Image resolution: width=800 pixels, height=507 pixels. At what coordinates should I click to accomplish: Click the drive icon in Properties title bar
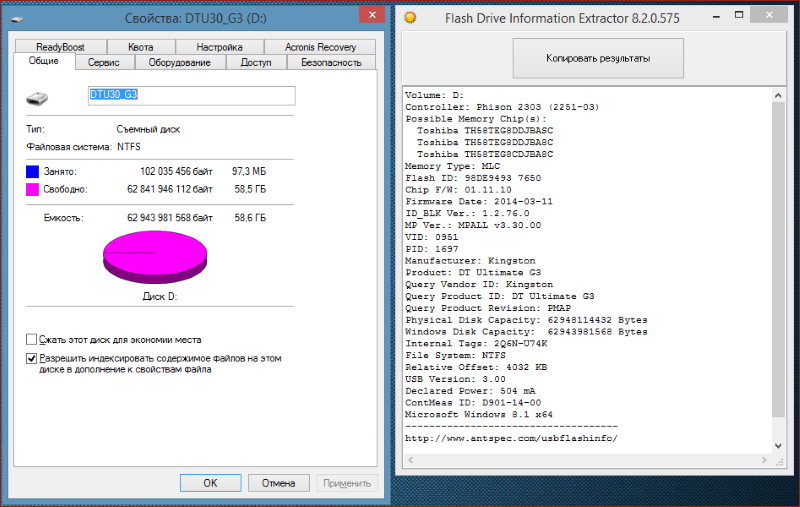17,19
